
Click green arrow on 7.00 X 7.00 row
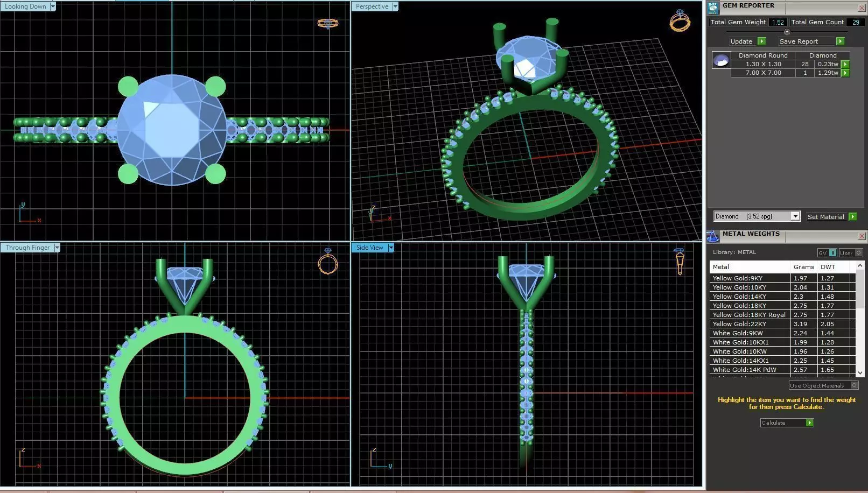tap(845, 73)
